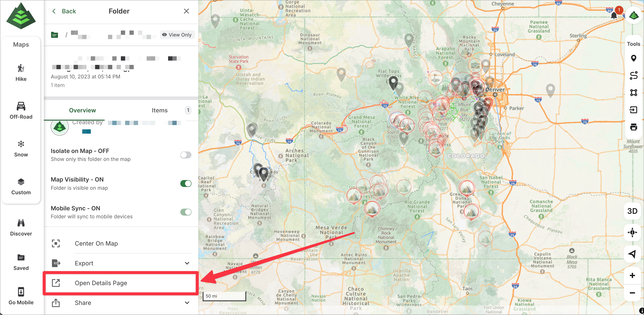Screen dimensions: 644x315
Task: Switch to the Items tab
Action: pos(159,110)
